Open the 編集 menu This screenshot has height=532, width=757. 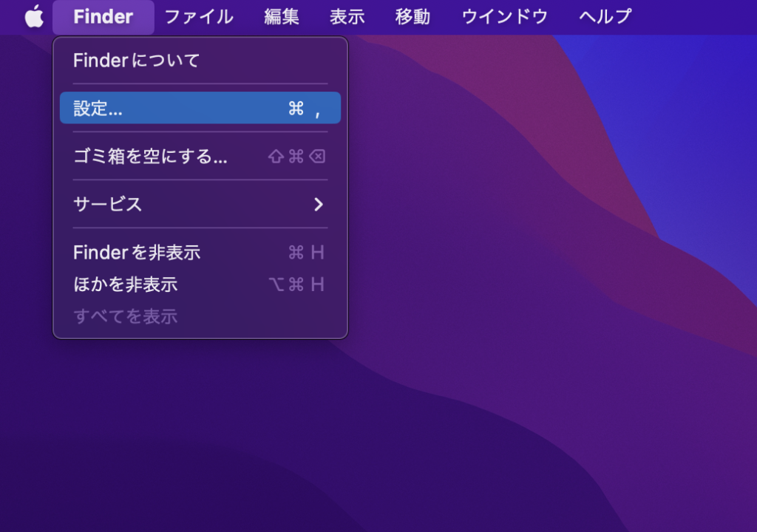pyautogui.click(x=282, y=17)
